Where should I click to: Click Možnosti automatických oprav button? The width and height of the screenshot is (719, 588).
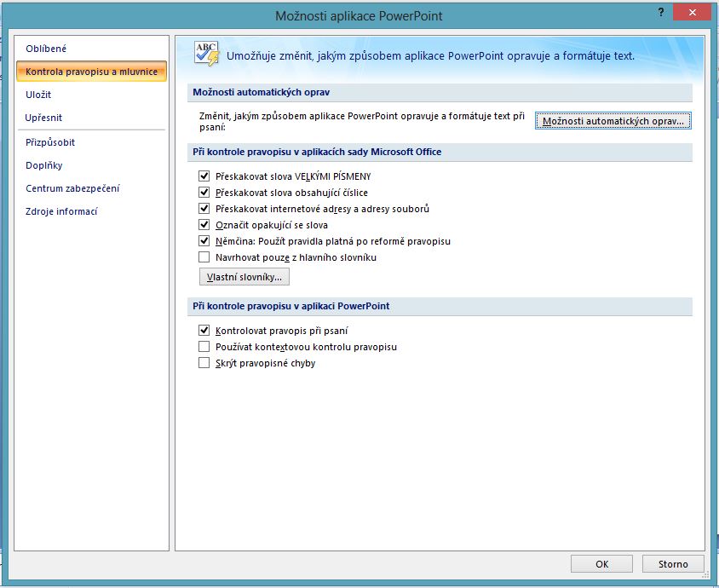613,121
